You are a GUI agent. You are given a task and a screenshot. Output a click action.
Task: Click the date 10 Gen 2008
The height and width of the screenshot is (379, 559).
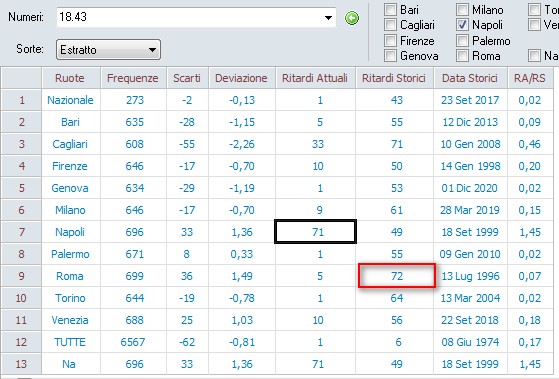pyautogui.click(x=470, y=144)
